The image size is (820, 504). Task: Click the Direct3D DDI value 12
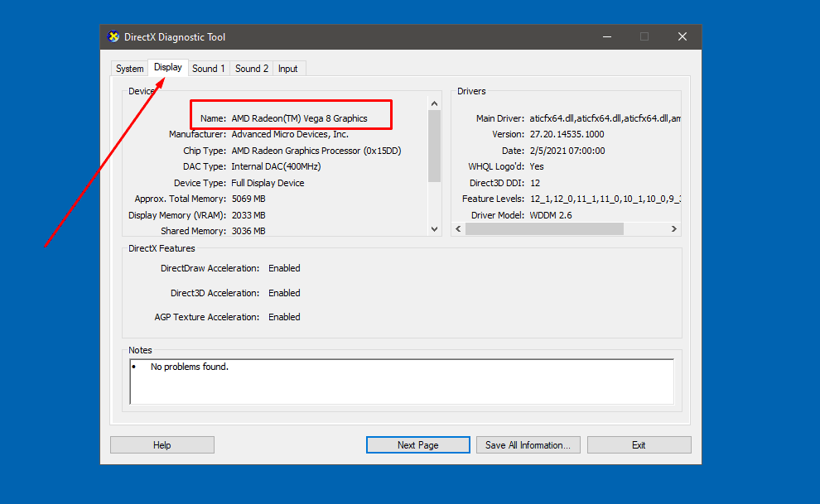click(535, 184)
